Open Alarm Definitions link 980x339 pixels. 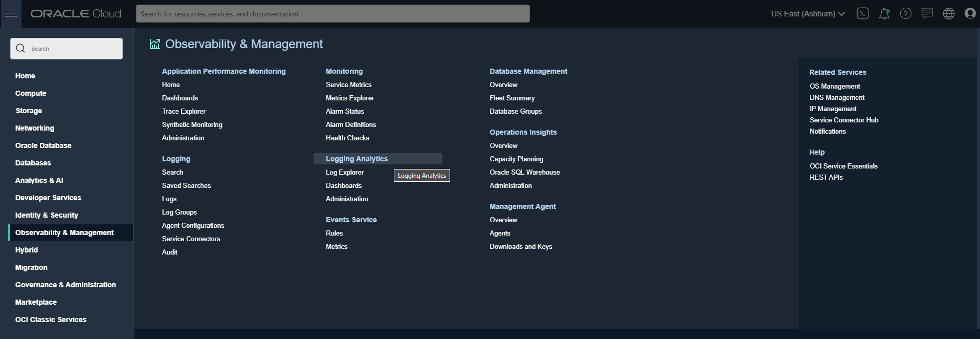tap(351, 124)
